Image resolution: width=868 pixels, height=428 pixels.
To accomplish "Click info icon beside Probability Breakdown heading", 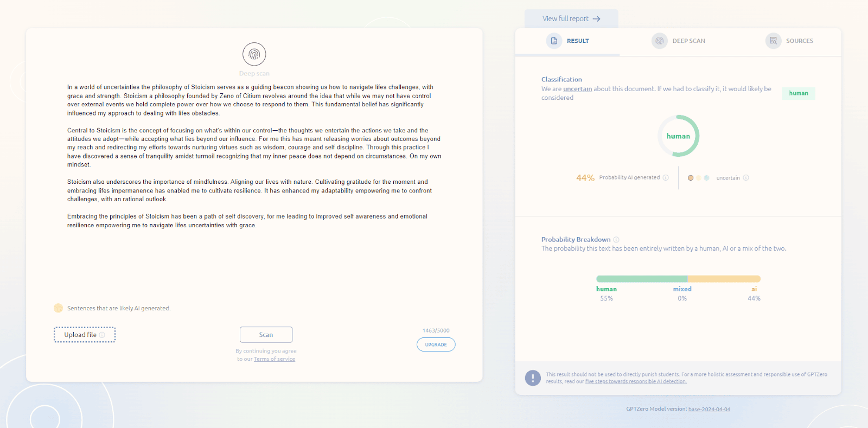I will tap(616, 240).
